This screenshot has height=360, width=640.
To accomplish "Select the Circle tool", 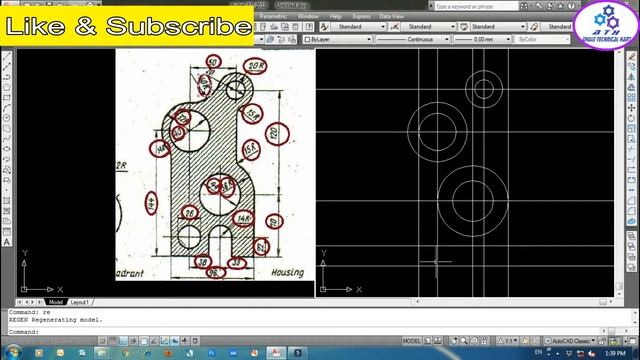I will 7,118.
